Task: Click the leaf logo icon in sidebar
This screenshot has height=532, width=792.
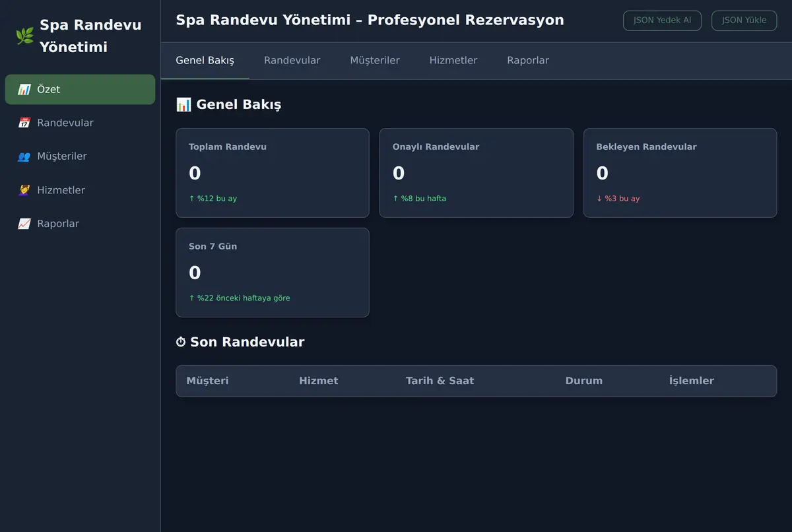Action: (x=24, y=36)
